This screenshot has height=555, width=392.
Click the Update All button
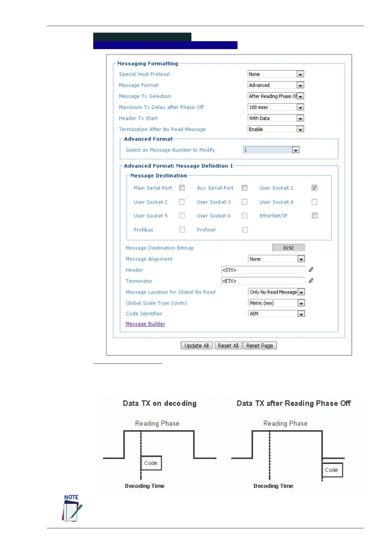point(197,345)
